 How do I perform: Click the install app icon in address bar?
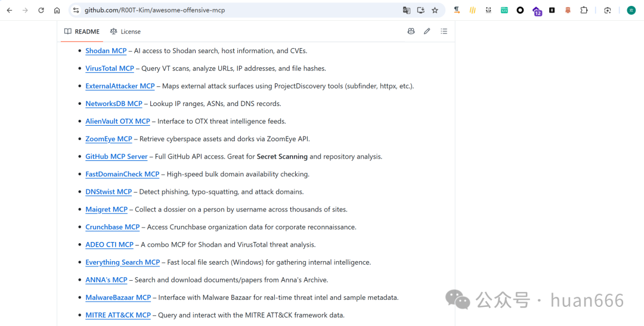point(420,10)
